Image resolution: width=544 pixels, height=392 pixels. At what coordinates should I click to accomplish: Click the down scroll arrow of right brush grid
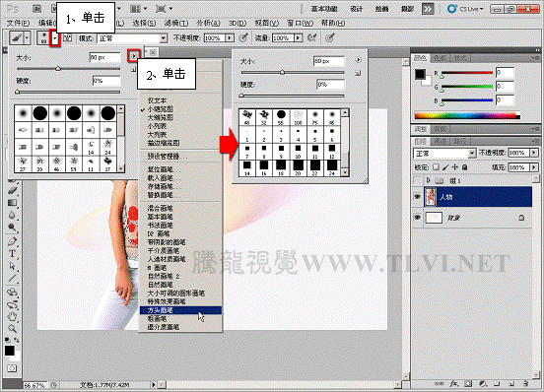point(345,172)
